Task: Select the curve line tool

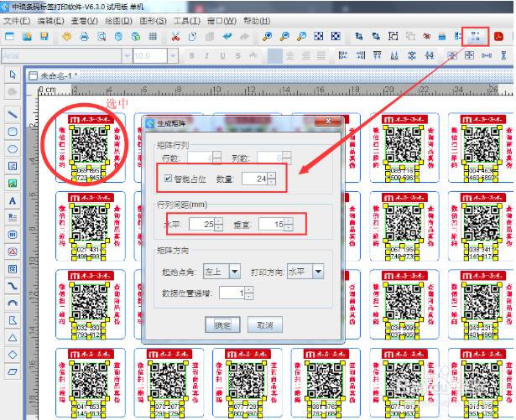Action: coord(13,286)
